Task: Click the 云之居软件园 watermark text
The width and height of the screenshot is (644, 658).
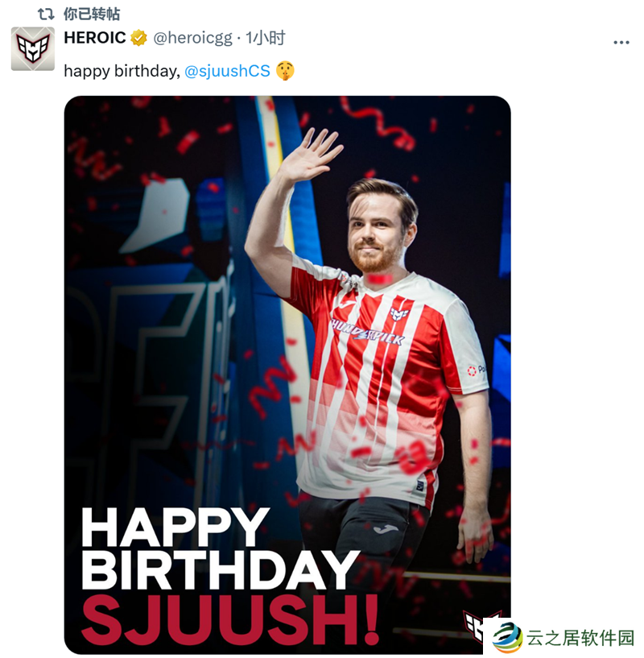Action: (x=580, y=639)
